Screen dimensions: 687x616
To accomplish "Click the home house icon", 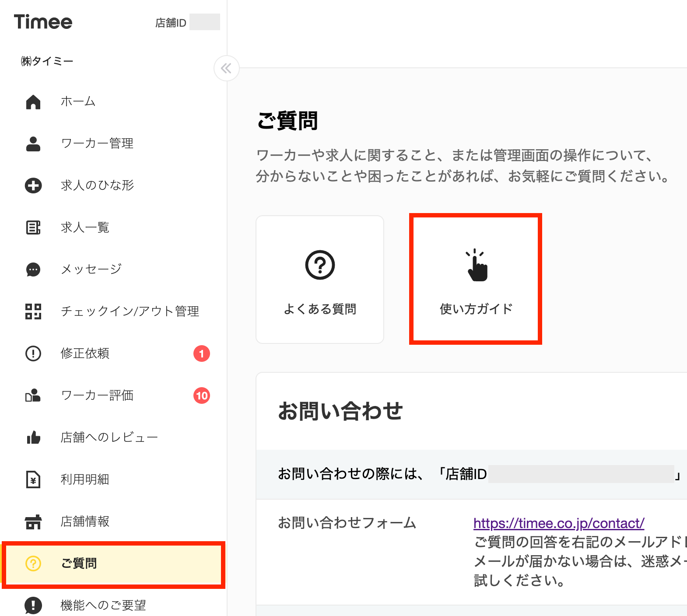I will click(x=33, y=101).
